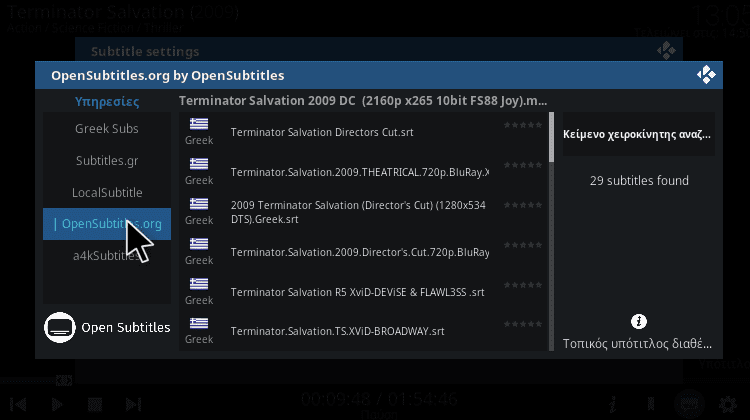Click the video file name heading above list
Image resolution: width=750 pixels, height=420 pixels.
(363, 101)
